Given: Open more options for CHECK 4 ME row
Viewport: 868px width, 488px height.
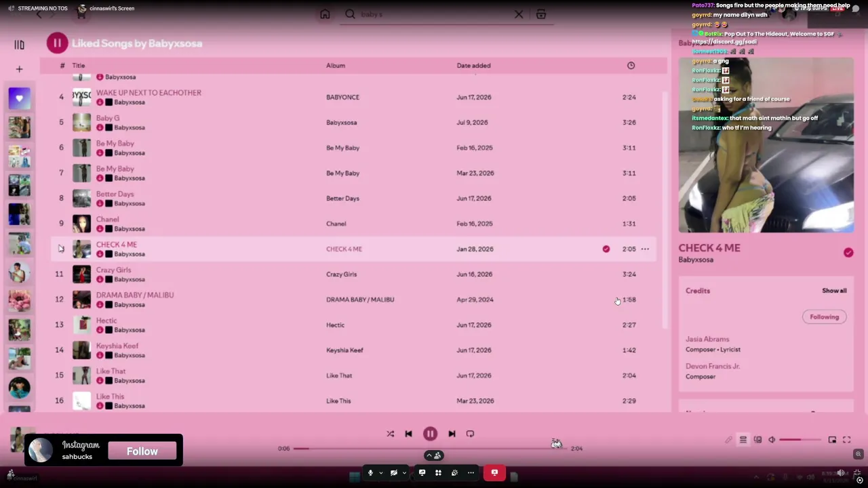Looking at the screenshot, I should tap(645, 249).
